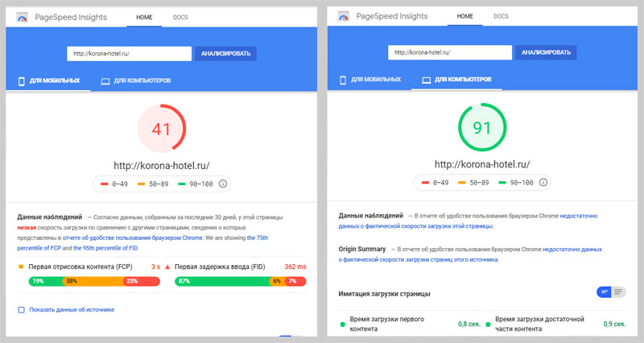Switch to compact metrics view toggle
Image resolution: width=644 pixels, height=343 pixels.
pos(605,292)
